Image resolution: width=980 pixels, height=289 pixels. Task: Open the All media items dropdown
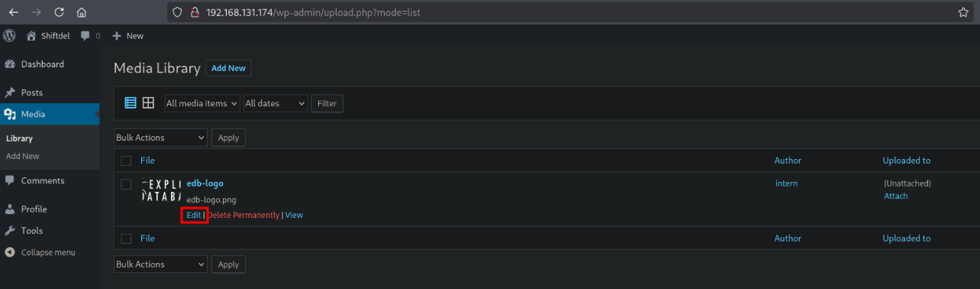(x=202, y=103)
